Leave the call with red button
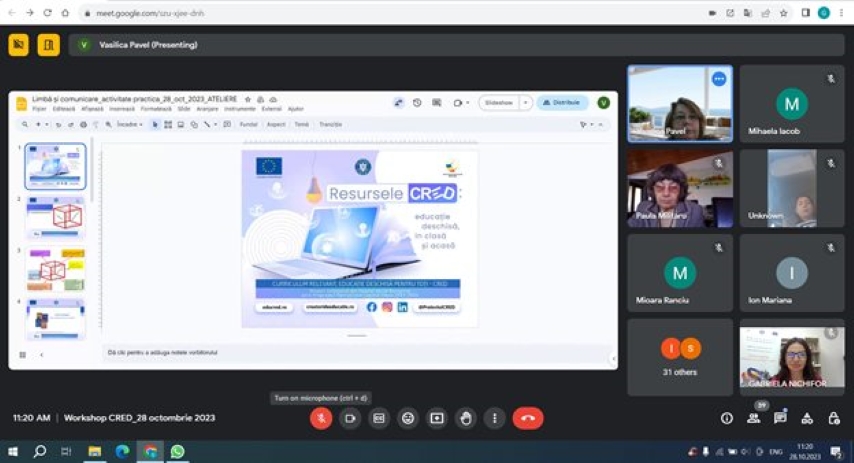Image resolution: width=854 pixels, height=463 pixels. (x=528, y=418)
